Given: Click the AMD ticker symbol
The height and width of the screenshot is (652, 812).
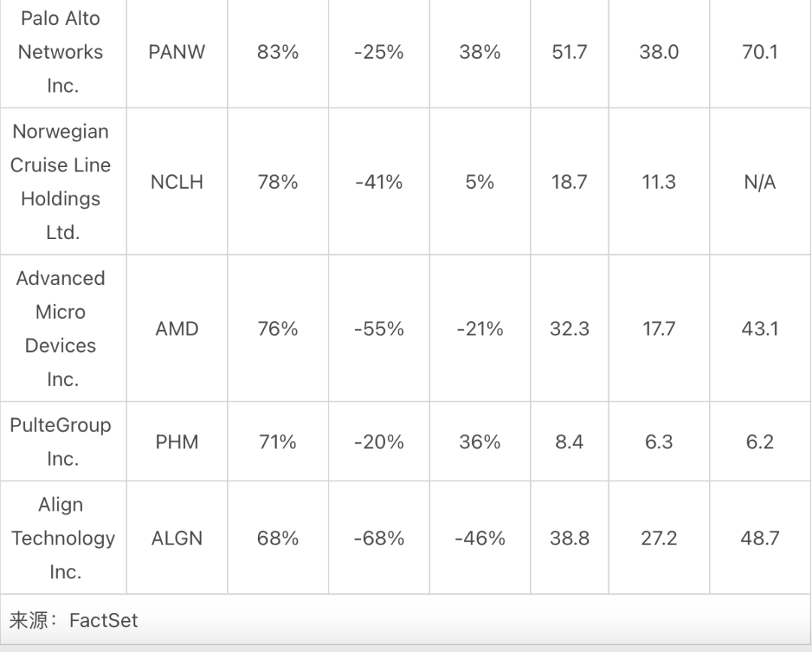Looking at the screenshot, I should (177, 329).
